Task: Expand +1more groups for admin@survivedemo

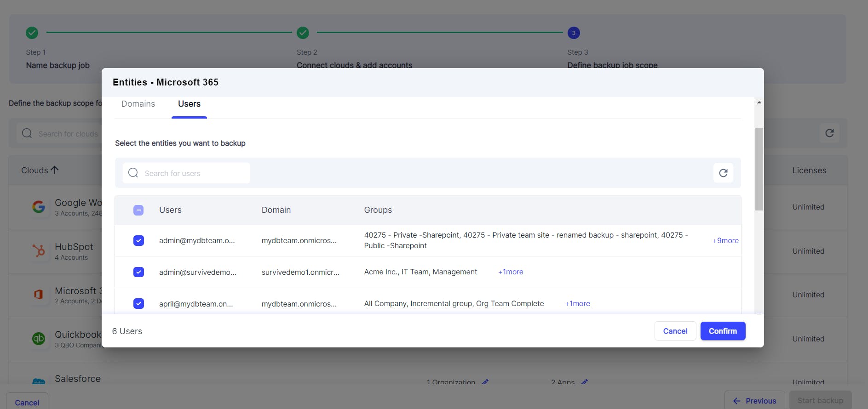Action: [x=511, y=272]
